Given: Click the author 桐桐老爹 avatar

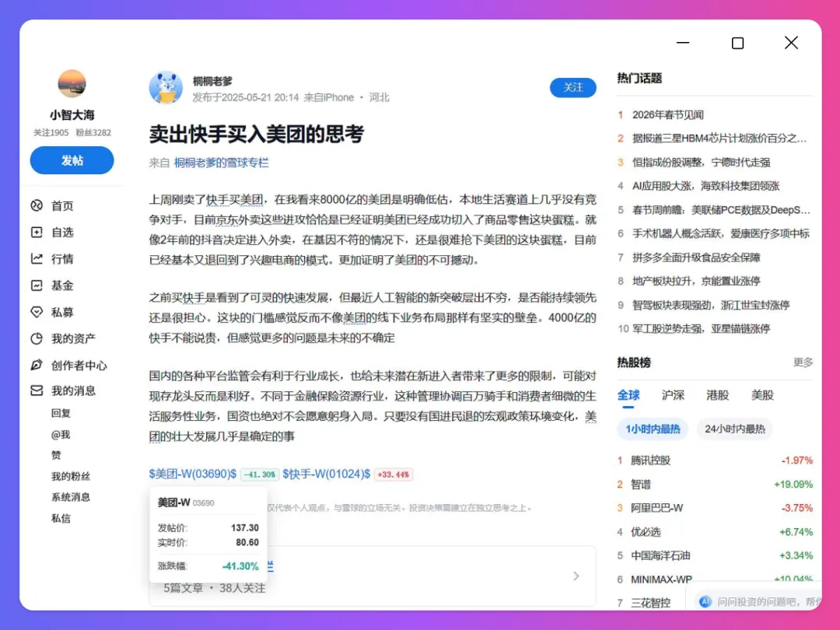Looking at the screenshot, I should [x=166, y=87].
